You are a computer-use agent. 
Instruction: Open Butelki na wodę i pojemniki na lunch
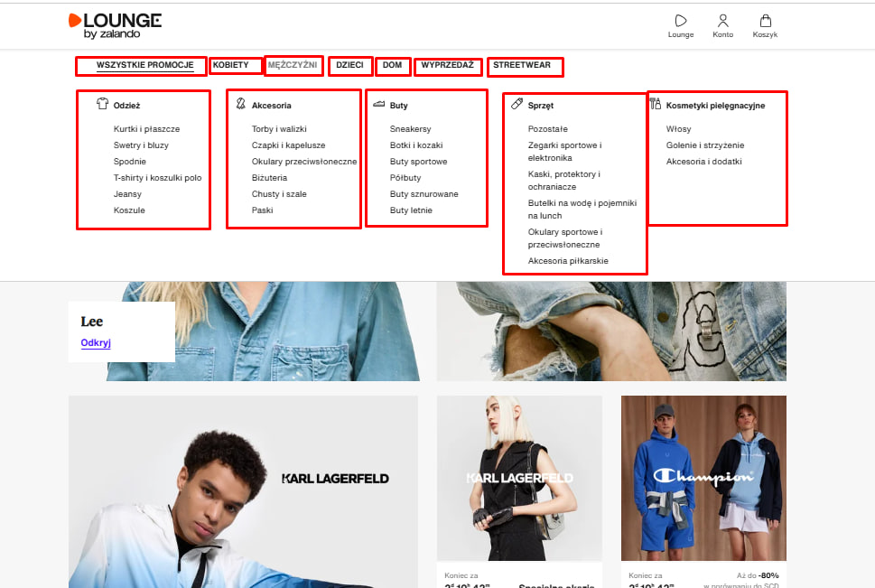coord(582,210)
